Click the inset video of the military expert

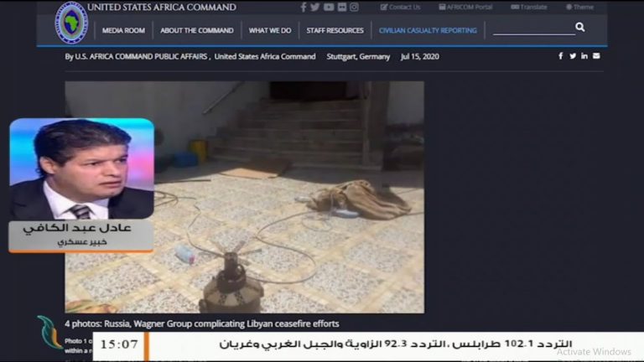81,168
